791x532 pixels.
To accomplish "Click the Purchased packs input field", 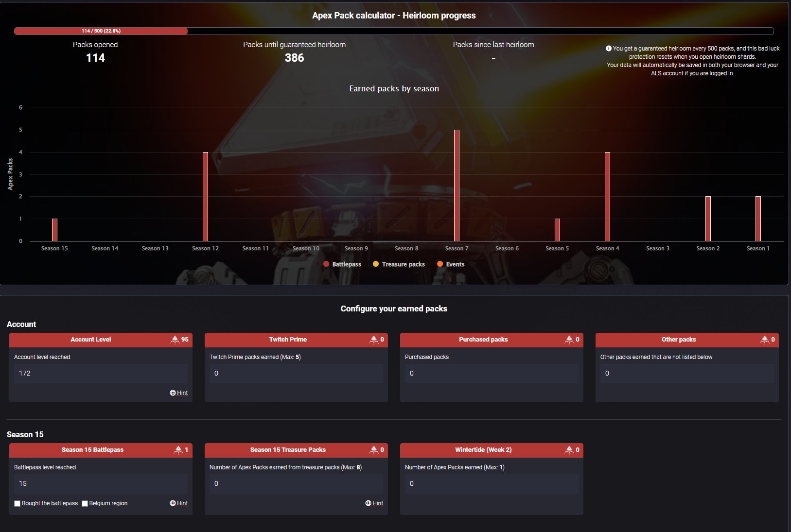I will point(492,374).
